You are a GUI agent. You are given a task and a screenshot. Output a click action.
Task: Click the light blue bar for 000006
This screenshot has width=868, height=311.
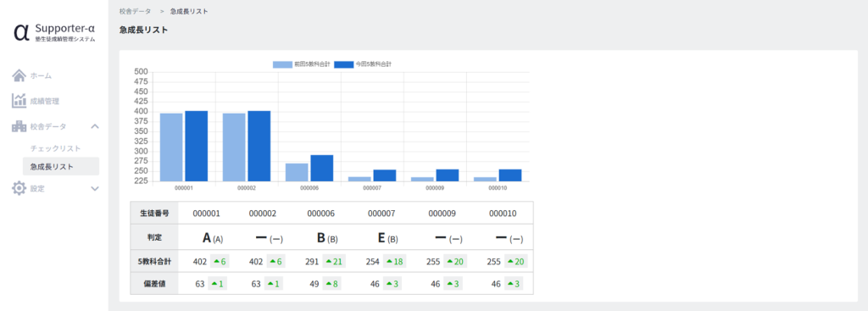click(297, 172)
